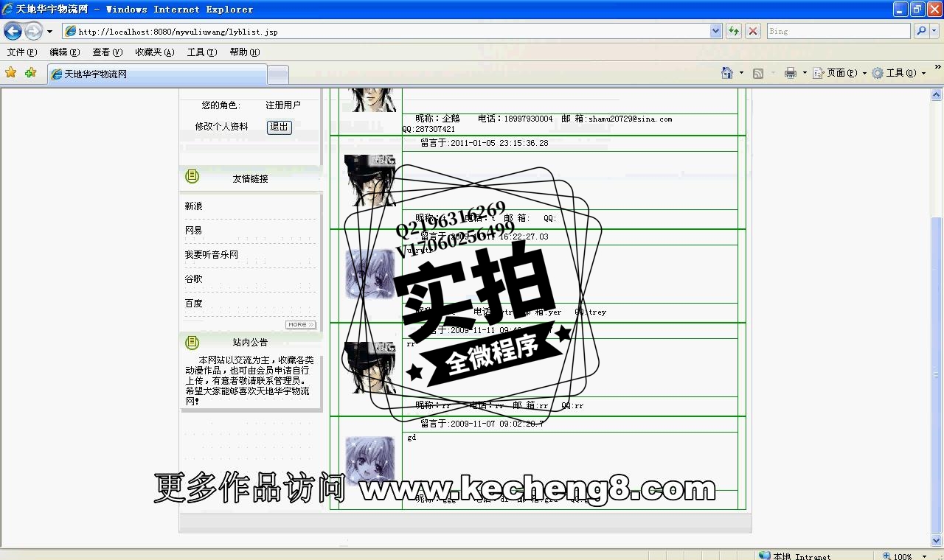Click the 退出 logout button
The height and width of the screenshot is (560, 944).
280,127
